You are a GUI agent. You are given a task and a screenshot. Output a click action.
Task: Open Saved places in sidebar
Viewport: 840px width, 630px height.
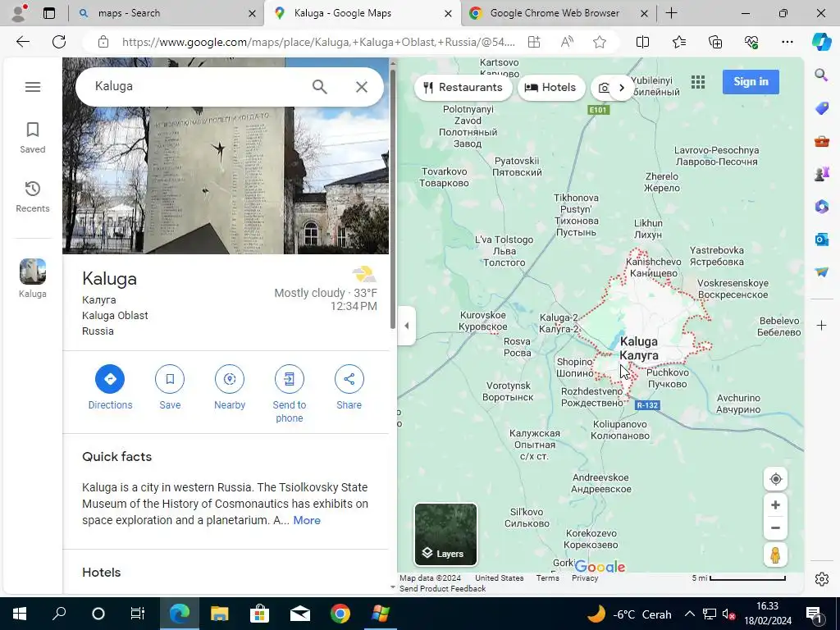(33, 138)
